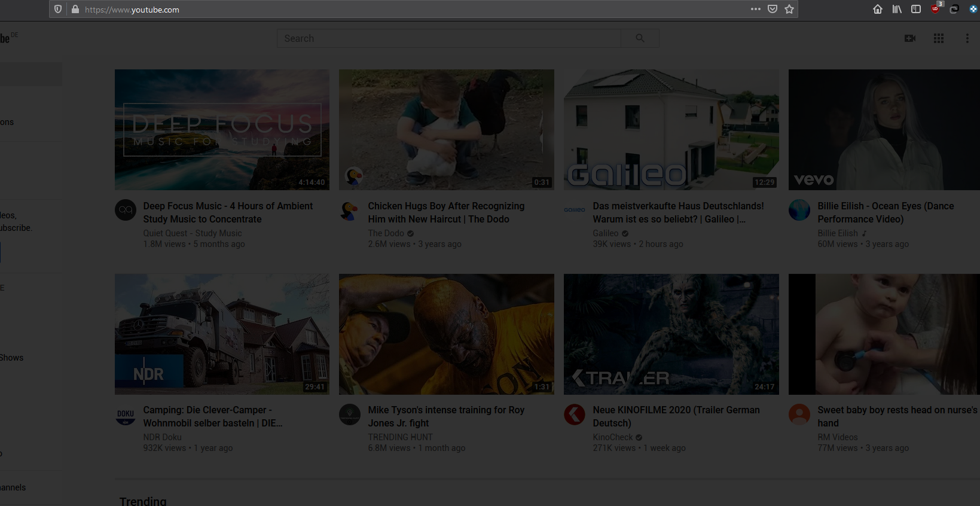Play NDR camper truck thumbnail

(222, 334)
